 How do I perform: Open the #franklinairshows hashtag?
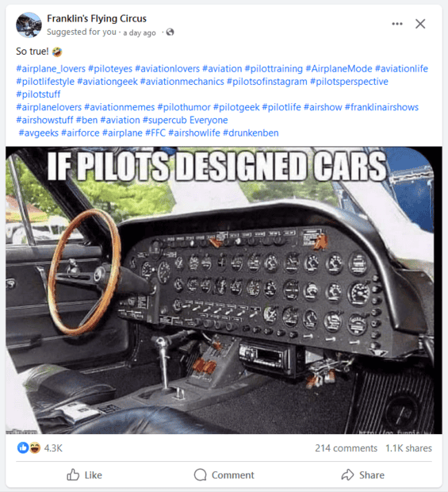tap(381, 107)
